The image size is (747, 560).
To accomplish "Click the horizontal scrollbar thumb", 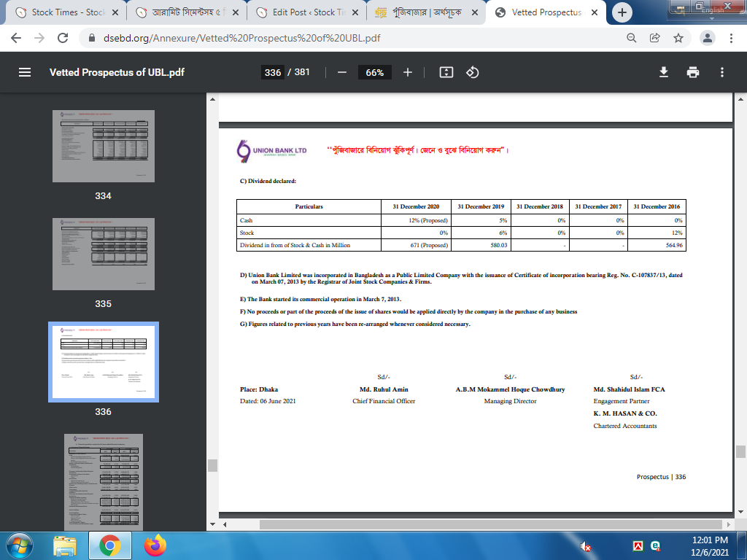I will [491, 524].
